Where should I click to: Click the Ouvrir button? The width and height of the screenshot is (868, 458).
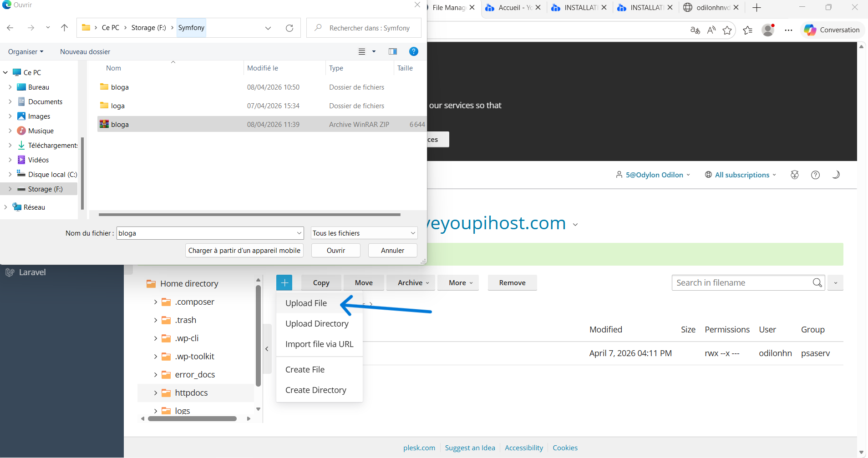tap(335, 250)
